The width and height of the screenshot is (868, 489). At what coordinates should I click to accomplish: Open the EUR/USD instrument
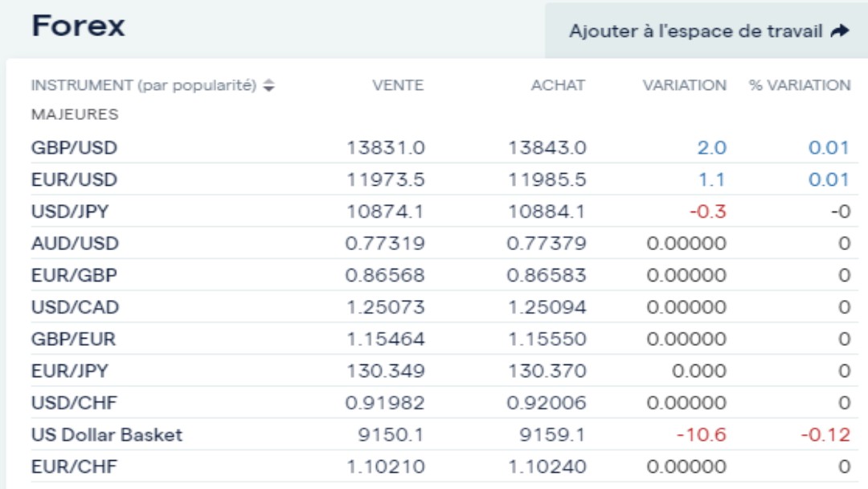click(74, 179)
